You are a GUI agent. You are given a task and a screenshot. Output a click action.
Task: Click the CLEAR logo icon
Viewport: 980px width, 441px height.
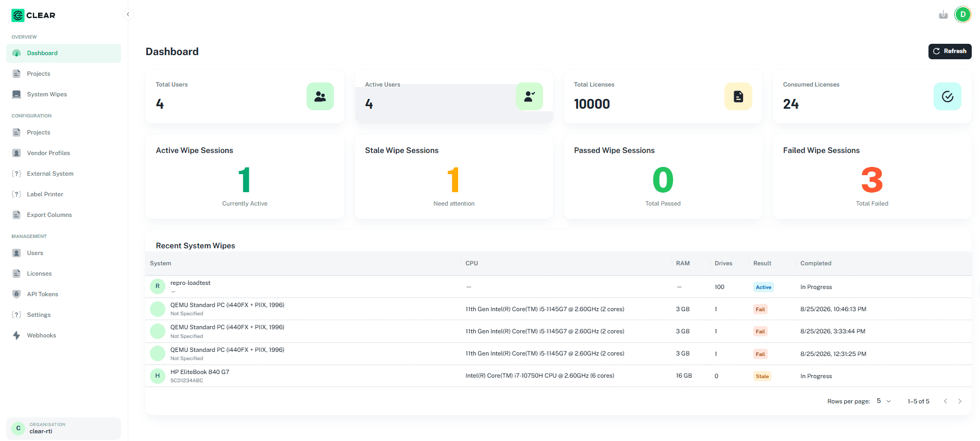[x=18, y=15]
